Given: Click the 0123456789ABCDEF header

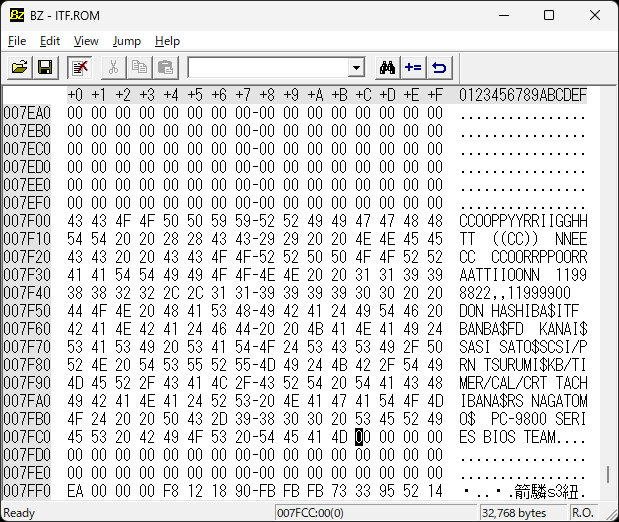Looking at the screenshot, I should [523, 95].
